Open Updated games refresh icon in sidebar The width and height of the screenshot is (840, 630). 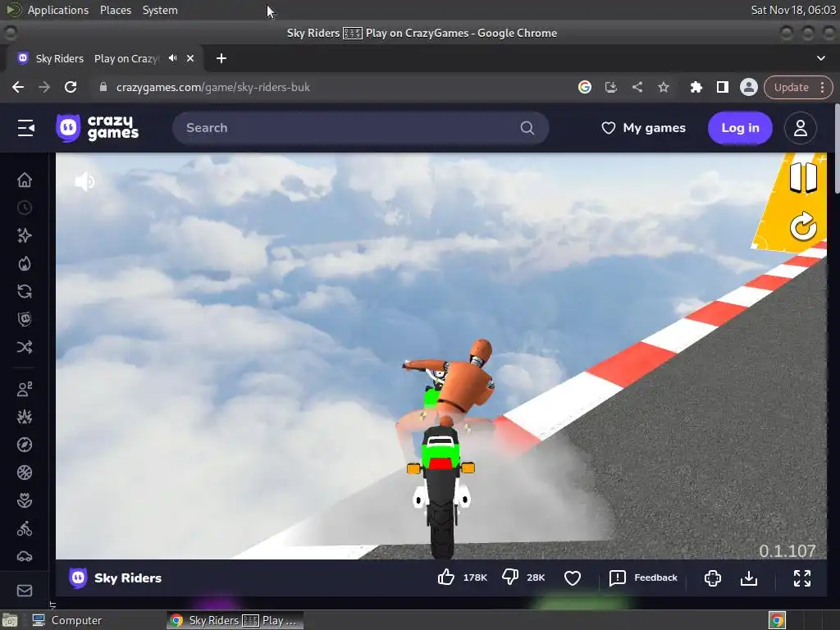click(25, 291)
